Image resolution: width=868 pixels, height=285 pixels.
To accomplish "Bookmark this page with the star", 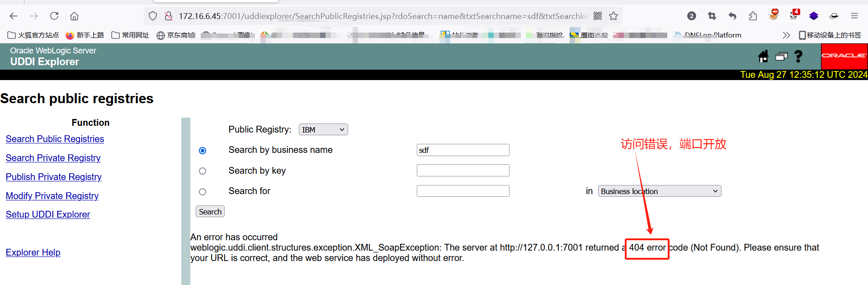I will [x=613, y=16].
